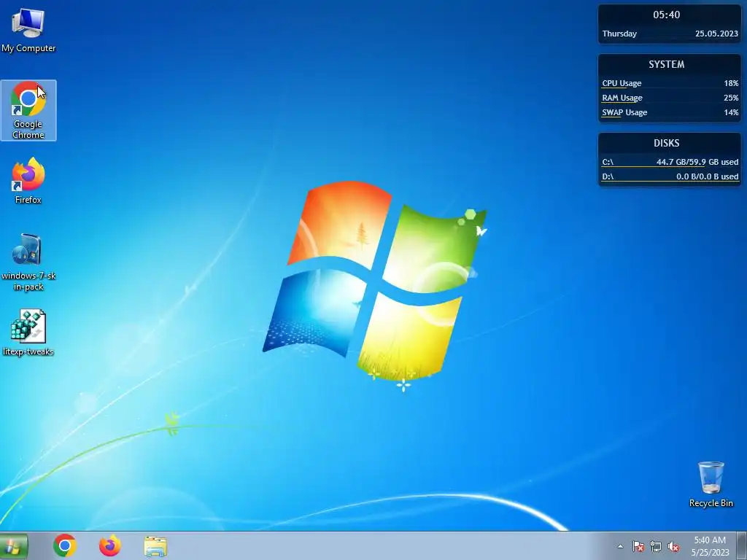This screenshot has width=747, height=560.
Task: Select the Google Chrome desktop shortcut
Action: pyautogui.click(x=28, y=111)
